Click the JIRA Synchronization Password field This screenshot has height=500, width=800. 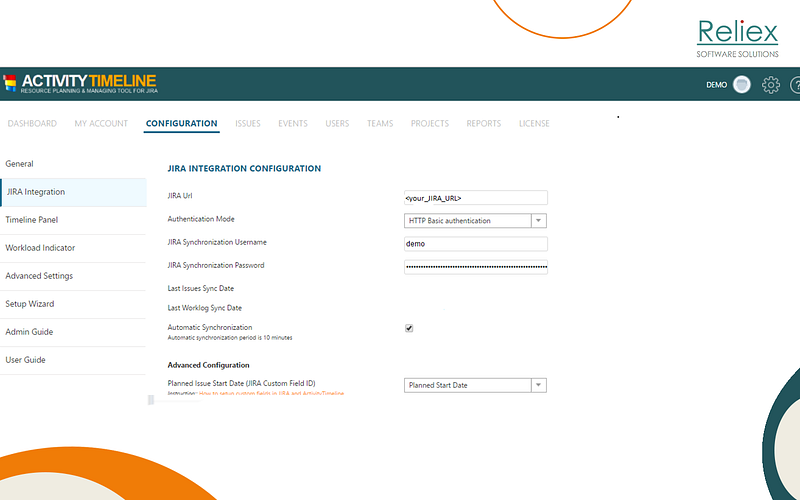[x=476, y=267]
